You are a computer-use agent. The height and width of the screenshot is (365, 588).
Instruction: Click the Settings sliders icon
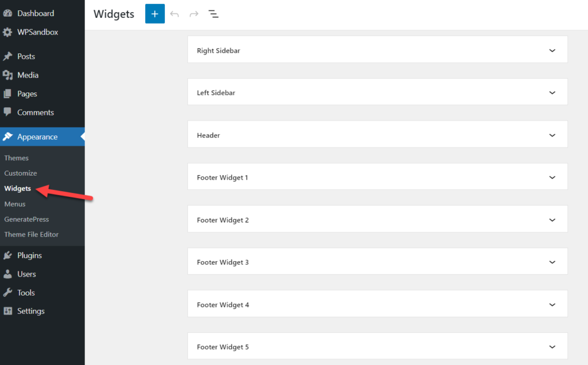[x=7, y=310]
